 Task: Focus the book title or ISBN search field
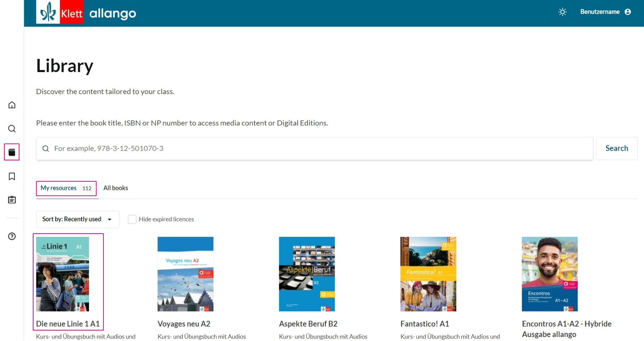click(x=315, y=149)
